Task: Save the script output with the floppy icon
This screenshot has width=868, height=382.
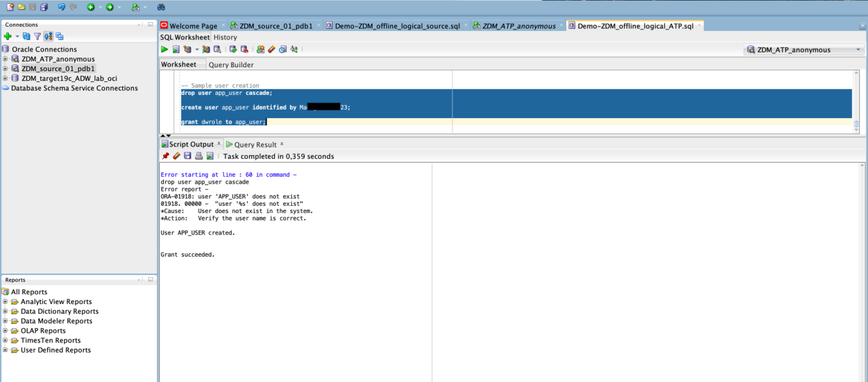Action: click(x=188, y=156)
